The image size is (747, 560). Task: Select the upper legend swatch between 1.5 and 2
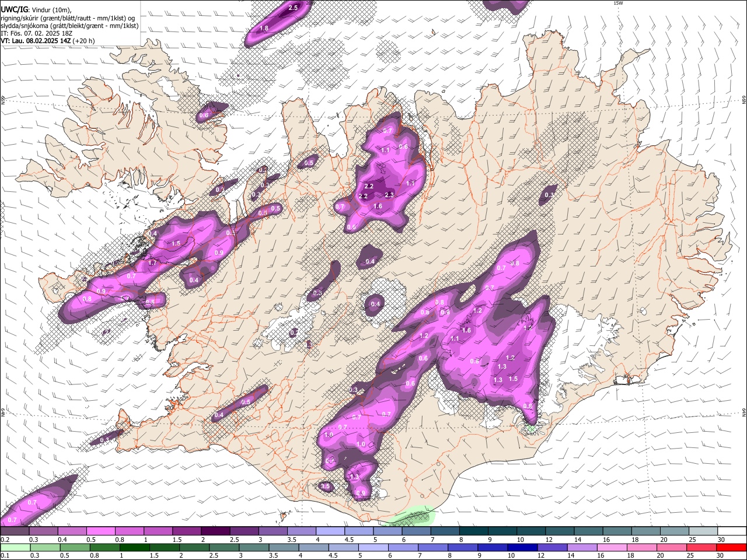(x=187, y=531)
